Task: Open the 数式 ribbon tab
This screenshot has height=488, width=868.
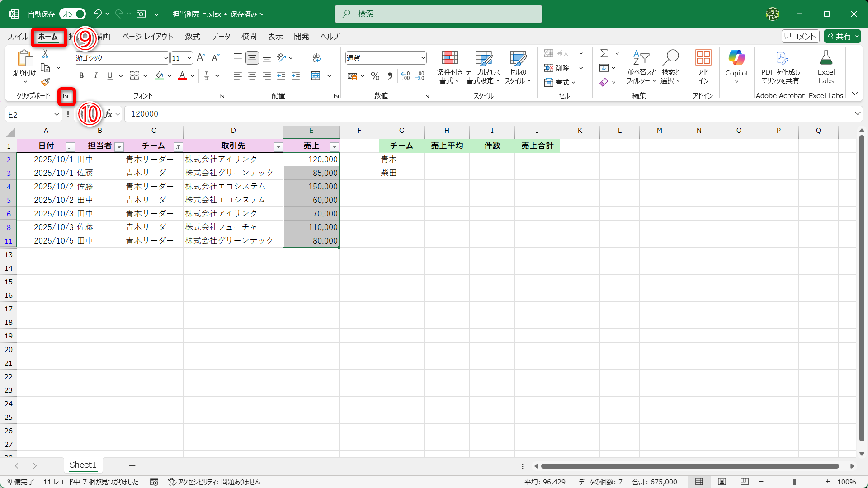Action: pos(192,37)
